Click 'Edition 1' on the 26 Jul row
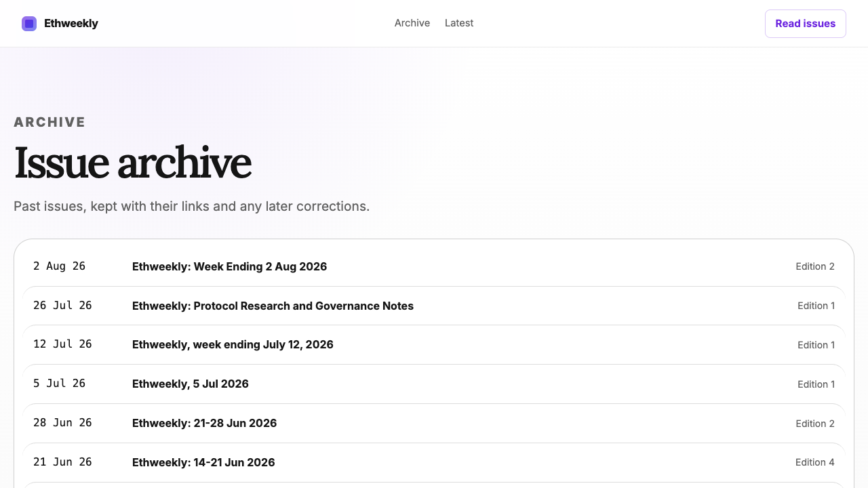868x488 pixels. pos(816,306)
